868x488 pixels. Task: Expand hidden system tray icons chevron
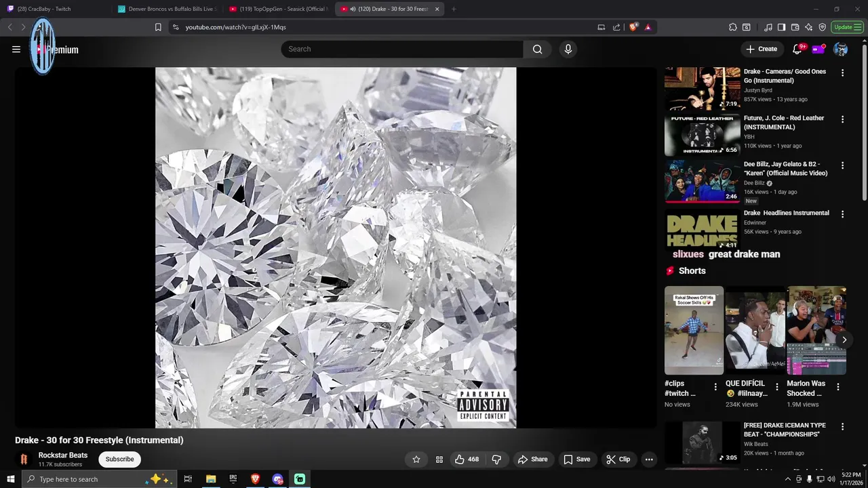[x=788, y=479]
